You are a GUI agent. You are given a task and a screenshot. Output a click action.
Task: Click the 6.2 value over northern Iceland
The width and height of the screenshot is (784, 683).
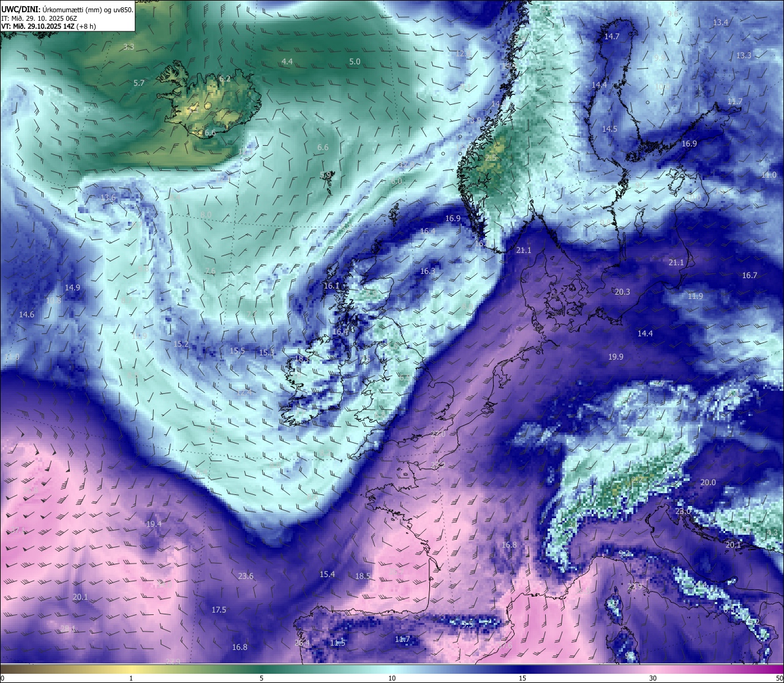click(225, 78)
